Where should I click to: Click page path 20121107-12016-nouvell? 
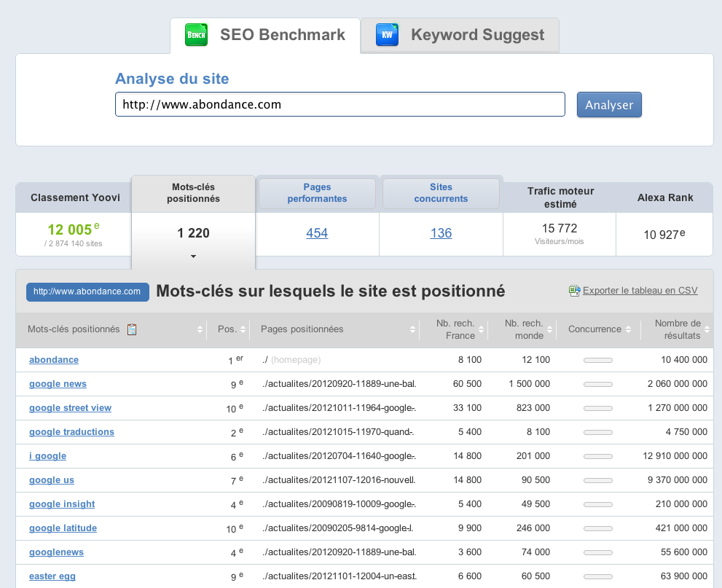click(x=339, y=480)
